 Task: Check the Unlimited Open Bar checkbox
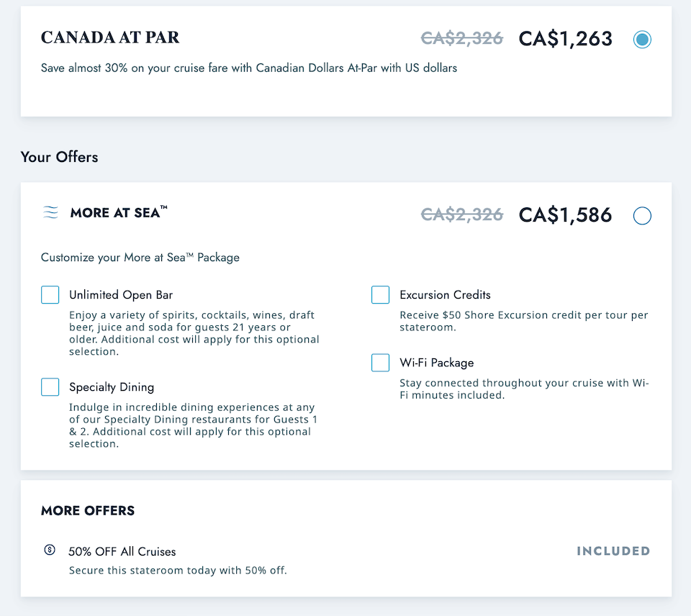click(50, 295)
